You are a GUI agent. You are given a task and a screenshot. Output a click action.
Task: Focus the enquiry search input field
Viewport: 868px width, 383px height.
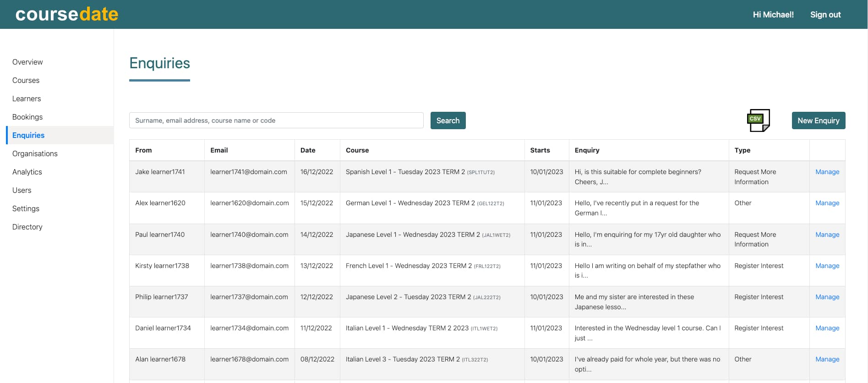point(276,120)
